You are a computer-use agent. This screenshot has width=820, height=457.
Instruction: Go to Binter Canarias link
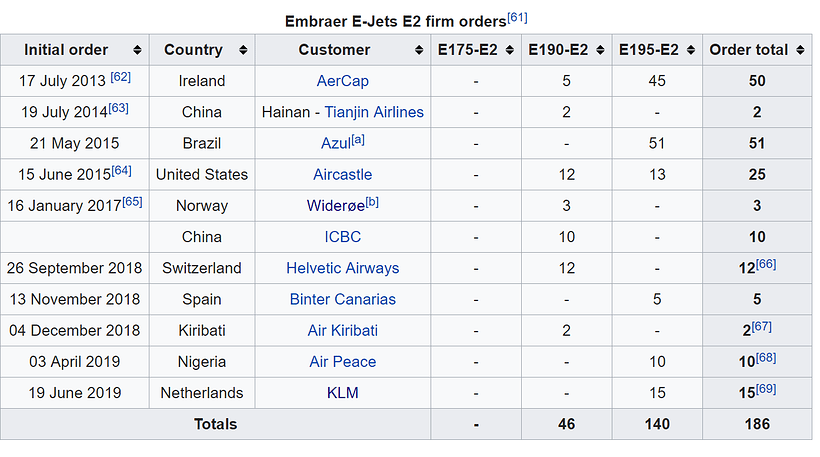[343, 299]
